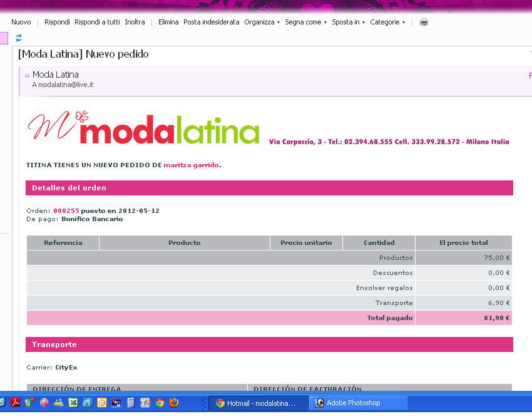Click the Productos value 75,00 €
532x419 pixels.
pyautogui.click(x=497, y=257)
